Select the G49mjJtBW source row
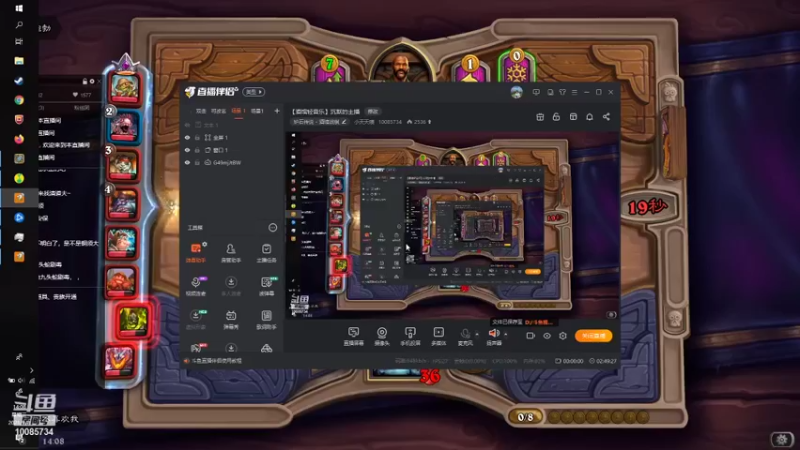This screenshot has width=800, height=450. click(x=232, y=162)
